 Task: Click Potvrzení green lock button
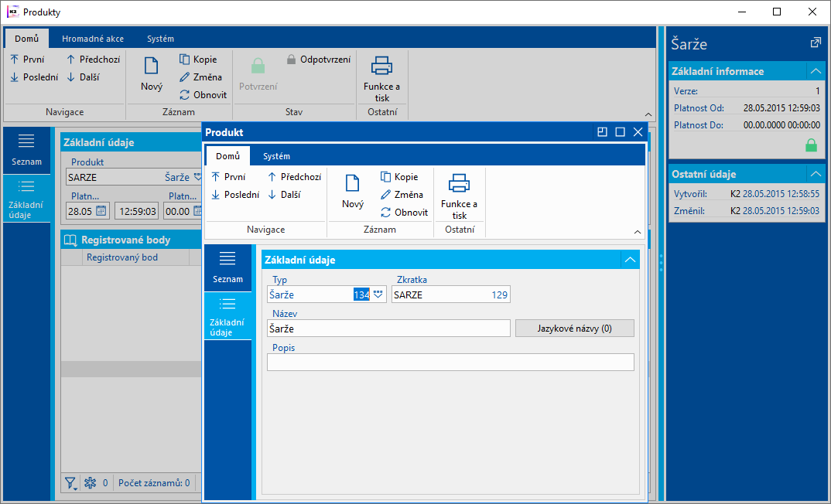click(x=258, y=73)
